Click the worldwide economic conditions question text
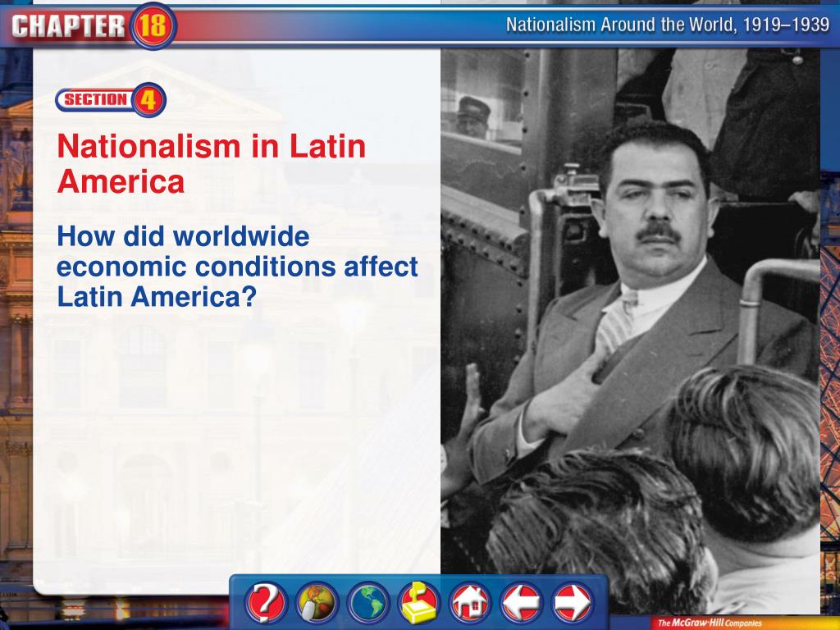The width and height of the screenshot is (840, 630). pyautogui.click(x=237, y=267)
